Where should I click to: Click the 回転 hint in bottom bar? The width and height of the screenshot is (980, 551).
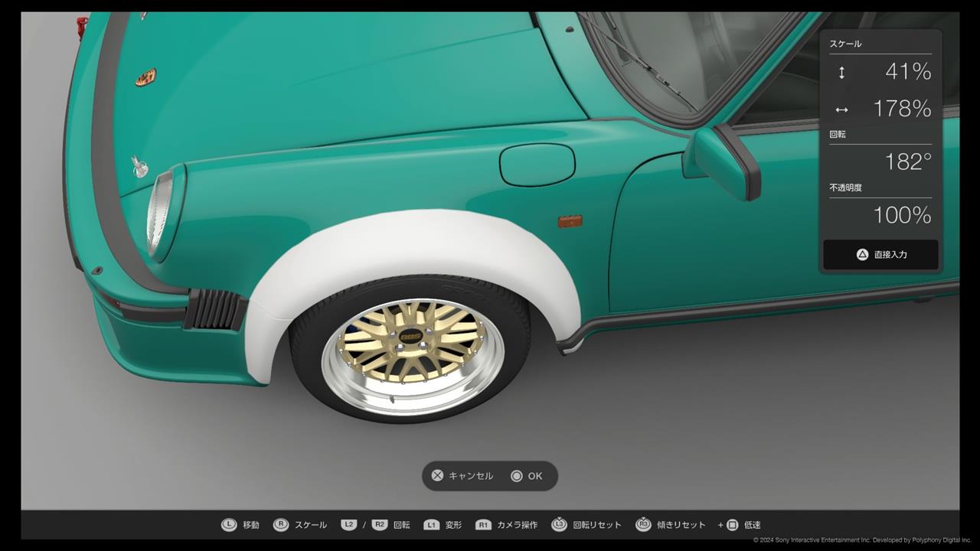coord(402,525)
